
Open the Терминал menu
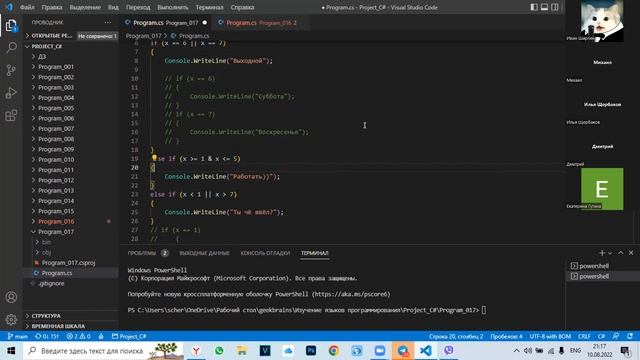[209, 7]
